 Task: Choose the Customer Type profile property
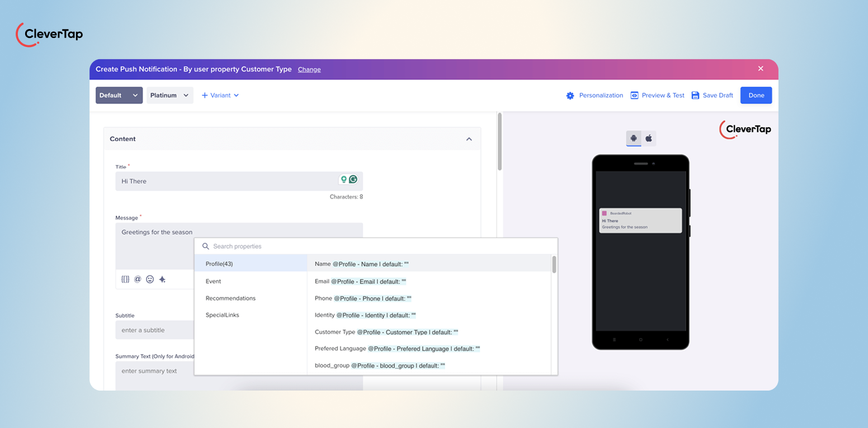pyautogui.click(x=429, y=332)
